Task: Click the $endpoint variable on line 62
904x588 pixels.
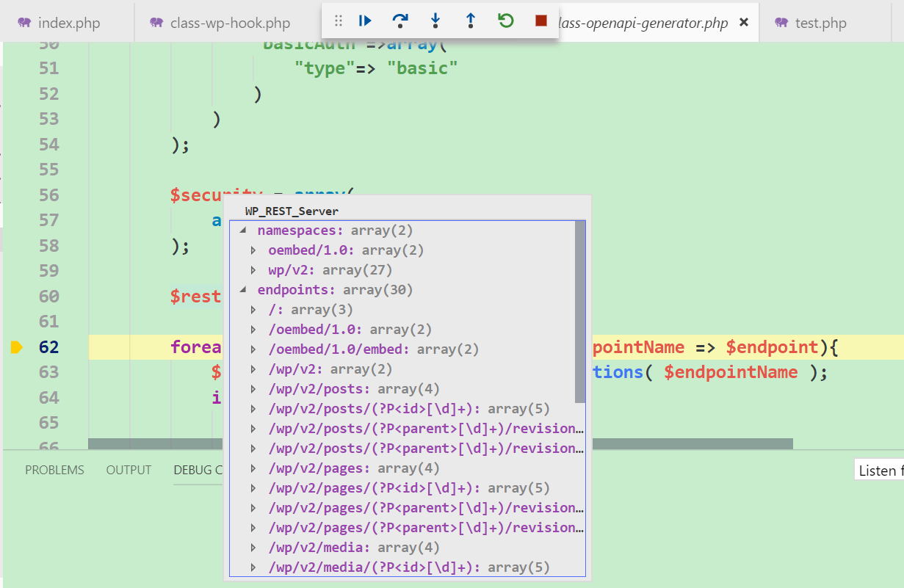Action: coord(772,347)
